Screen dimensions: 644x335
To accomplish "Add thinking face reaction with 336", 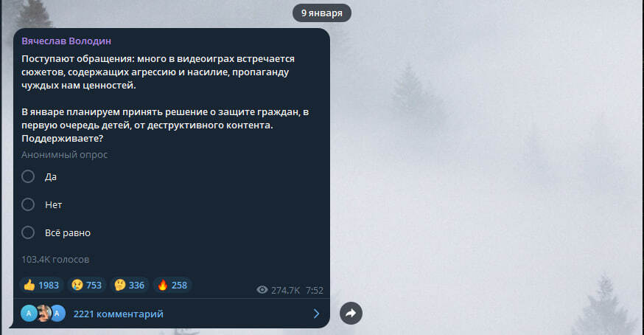I will pyautogui.click(x=130, y=286).
